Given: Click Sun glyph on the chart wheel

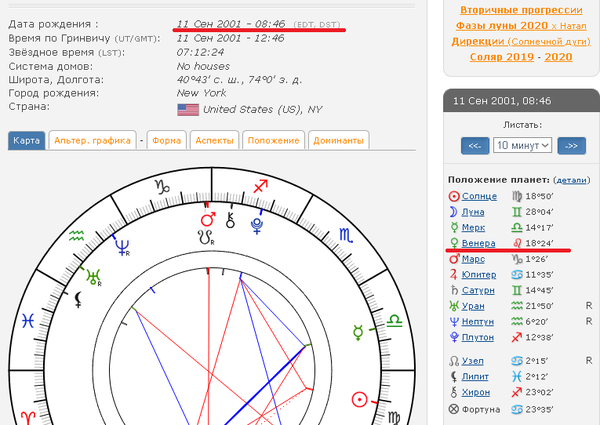Looking at the screenshot, I should 359,400.
